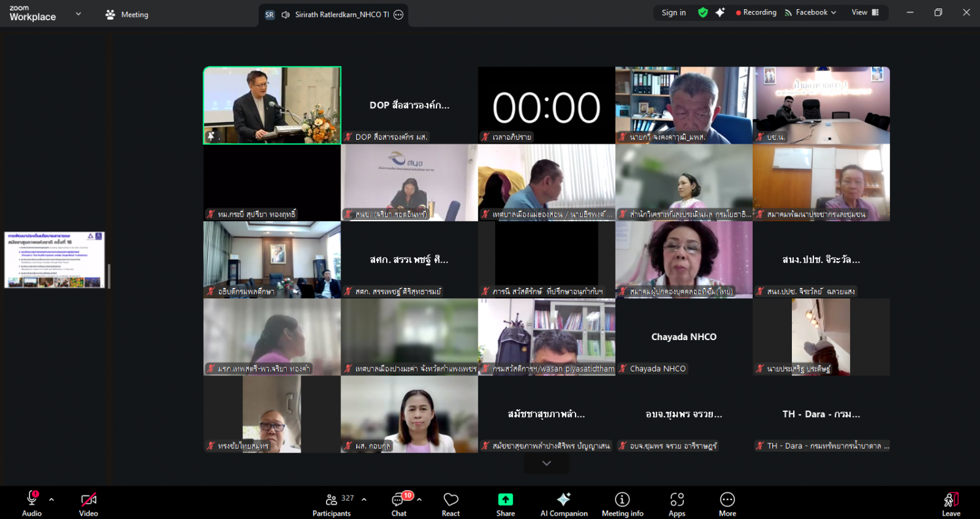Viewport: 980px width, 519px height.
Task: Click the green encryption shield icon
Action: pyautogui.click(x=703, y=12)
